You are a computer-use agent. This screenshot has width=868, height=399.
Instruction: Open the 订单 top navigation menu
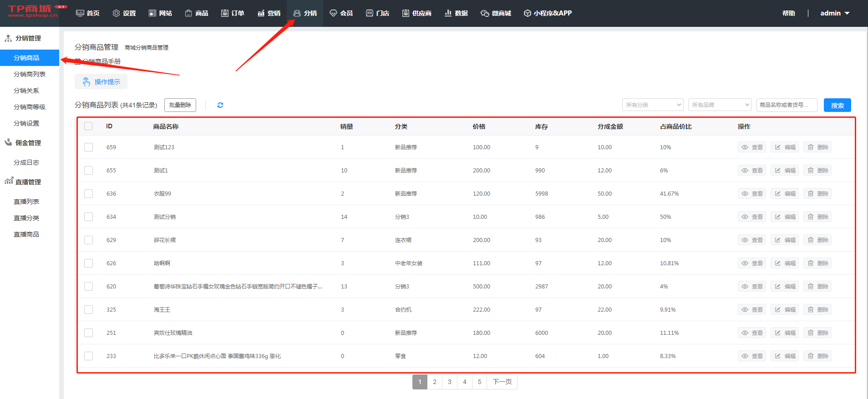(x=233, y=13)
